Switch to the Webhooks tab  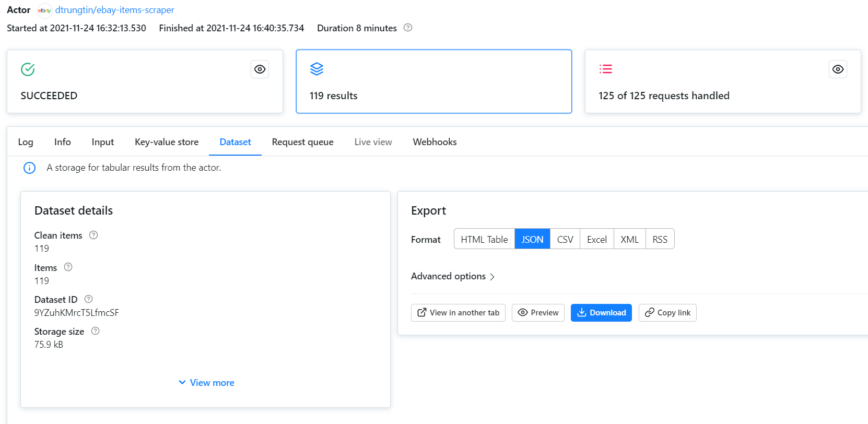coord(435,142)
